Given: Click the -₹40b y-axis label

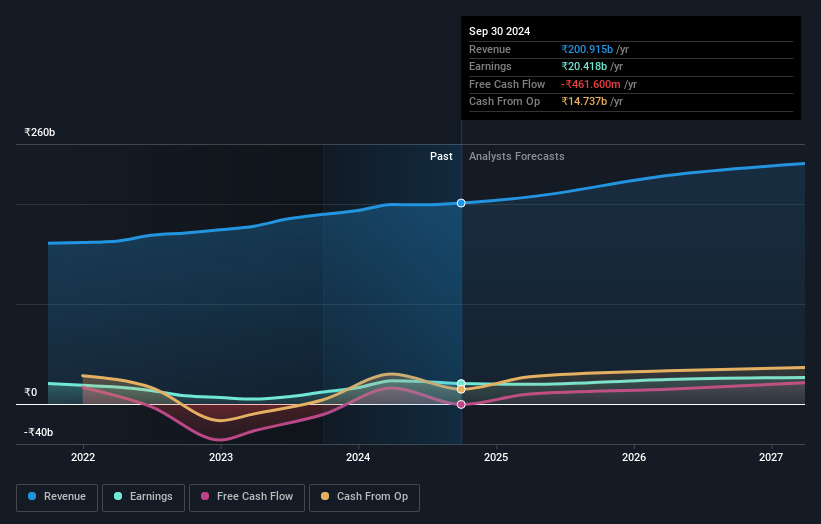Looking at the screenshot, I should coord(39,432).
